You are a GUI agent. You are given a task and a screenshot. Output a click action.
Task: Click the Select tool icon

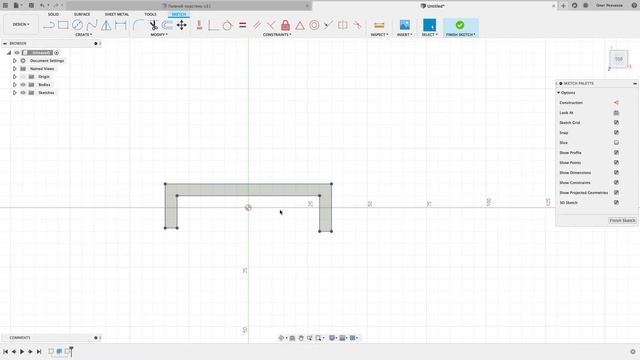coord(429,25)
